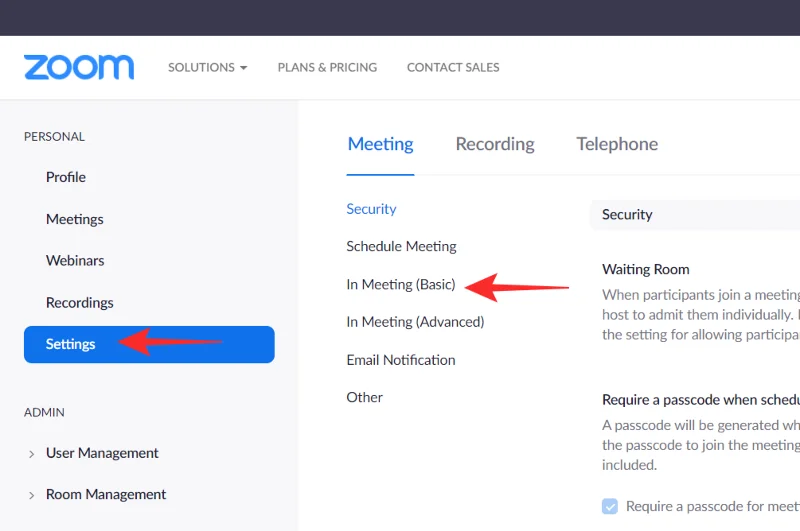The image size is (800, 531).
Task: Select In Meeting (Advanced) settings
Action: pos(415,322)
